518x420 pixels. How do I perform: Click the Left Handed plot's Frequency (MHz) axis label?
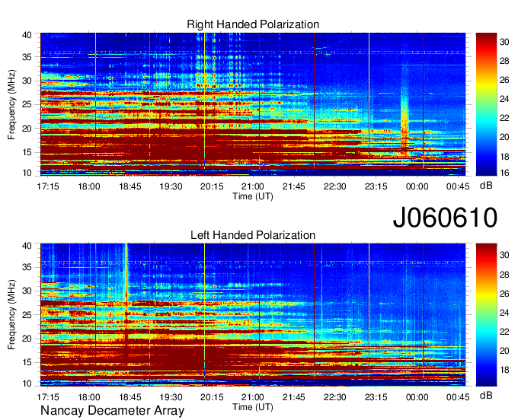click(11, 315)
